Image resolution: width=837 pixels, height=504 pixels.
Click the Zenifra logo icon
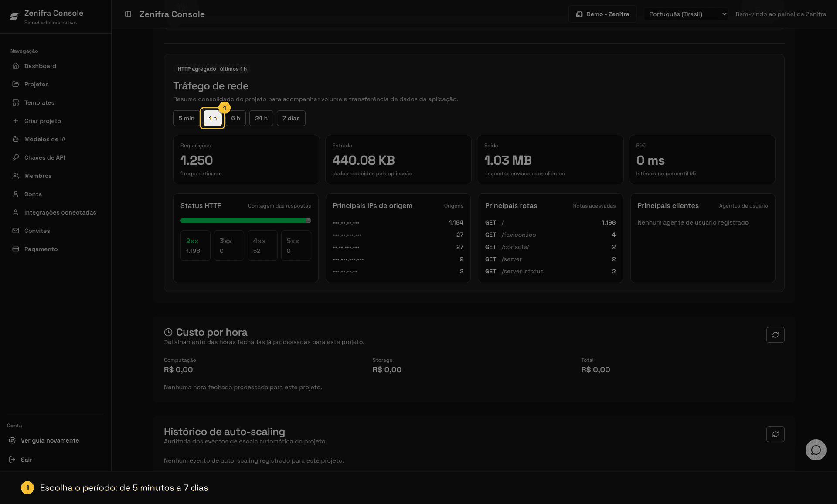click(x=14, y=17)
